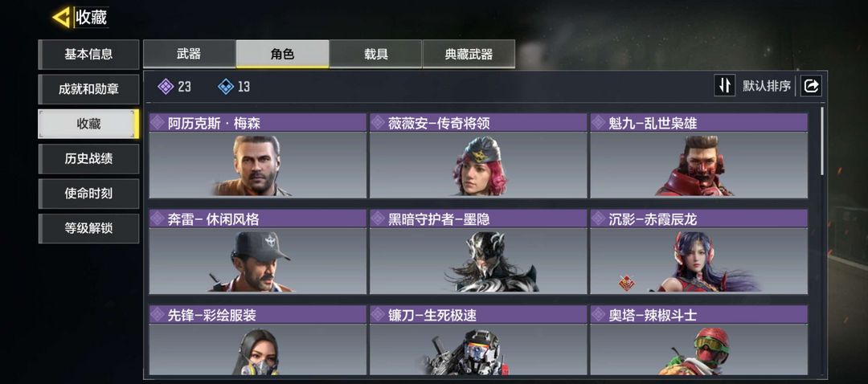Toggle the sort order arrows icon
Screen dimensions: 868x384
(725, 86)
